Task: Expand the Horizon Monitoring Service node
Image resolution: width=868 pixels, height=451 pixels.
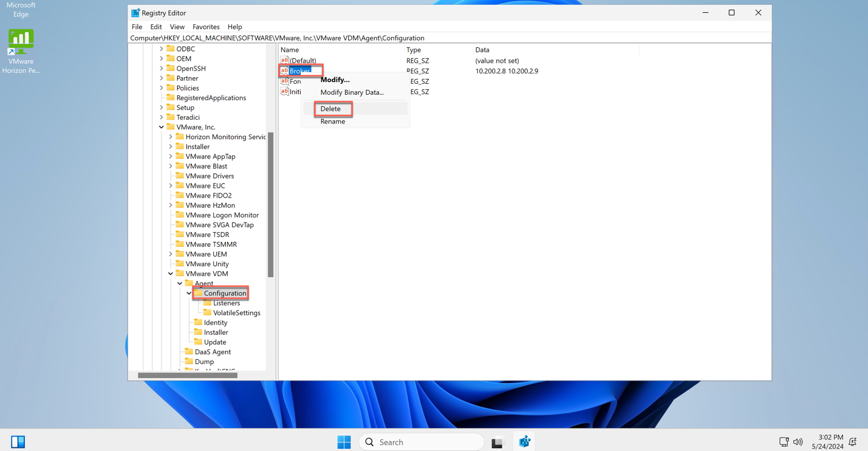Action: point(171,137)
